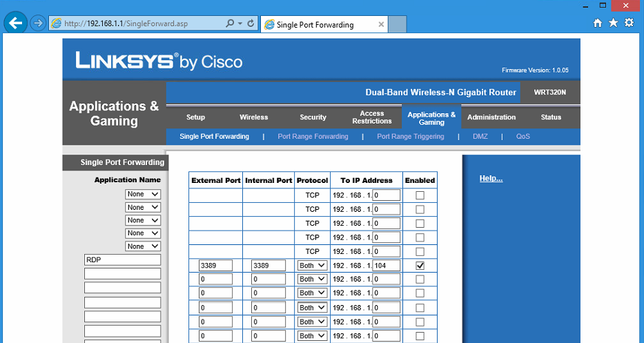Viewport: 644px width, 343px height.
Task: Go back with the browser Back arrow
Action: tap(16, 23)
